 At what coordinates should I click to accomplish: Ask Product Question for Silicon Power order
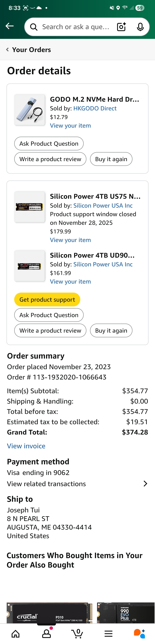click(x=49, y=315)
